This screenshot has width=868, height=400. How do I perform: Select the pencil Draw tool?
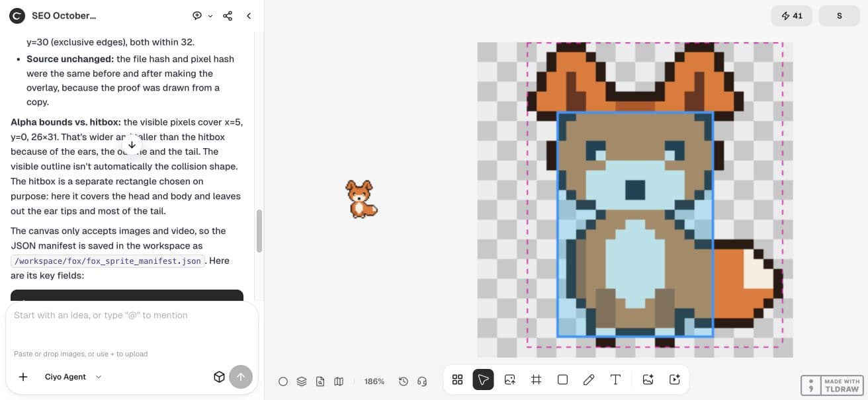pos(589,380)
